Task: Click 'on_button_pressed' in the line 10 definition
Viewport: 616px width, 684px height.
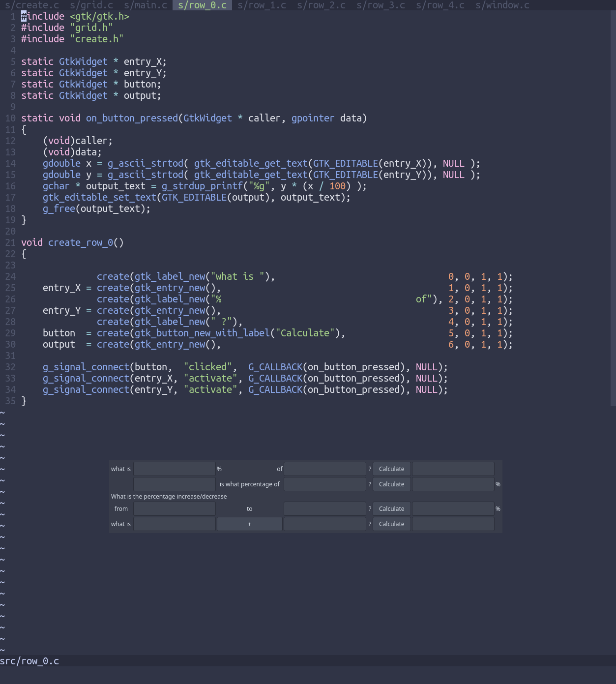Action: (x=132, y=118)
